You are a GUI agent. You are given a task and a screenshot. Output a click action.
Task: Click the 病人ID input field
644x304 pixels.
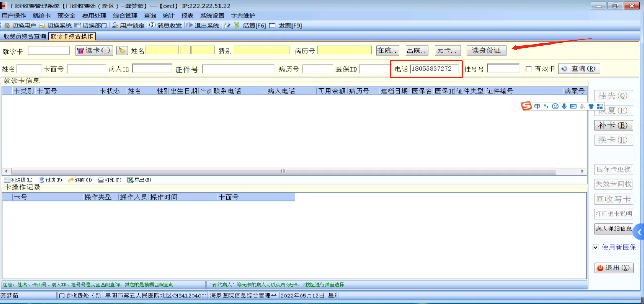tap(152, 68)
